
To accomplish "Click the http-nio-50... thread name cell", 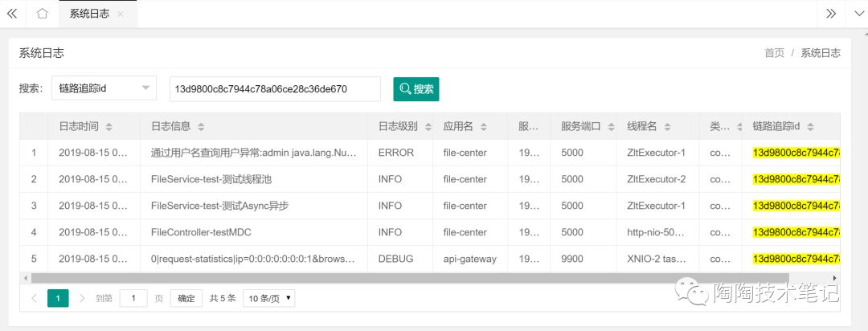I will click(x=656, y=232).
